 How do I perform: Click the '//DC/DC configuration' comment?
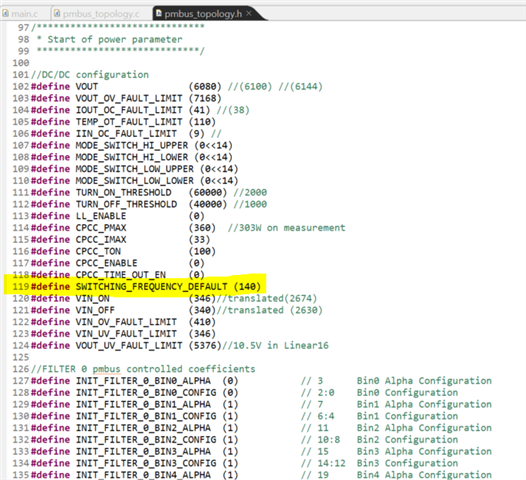pyautogui.click(x=90, y=74)
